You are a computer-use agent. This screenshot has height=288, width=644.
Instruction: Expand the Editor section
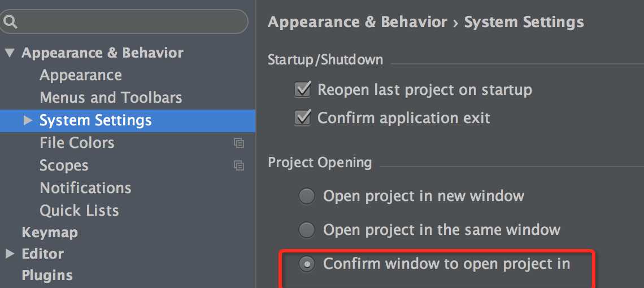pyautogui.click(x=9, y=254)
